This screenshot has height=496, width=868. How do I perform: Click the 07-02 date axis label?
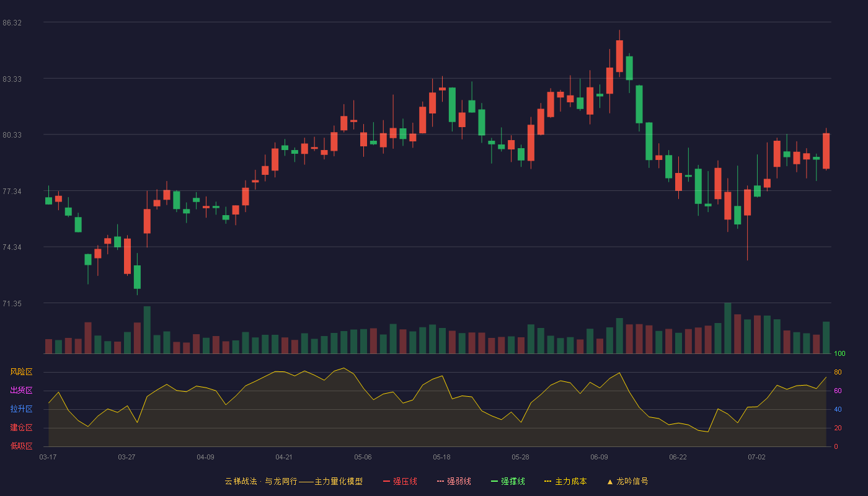point(756,457)
